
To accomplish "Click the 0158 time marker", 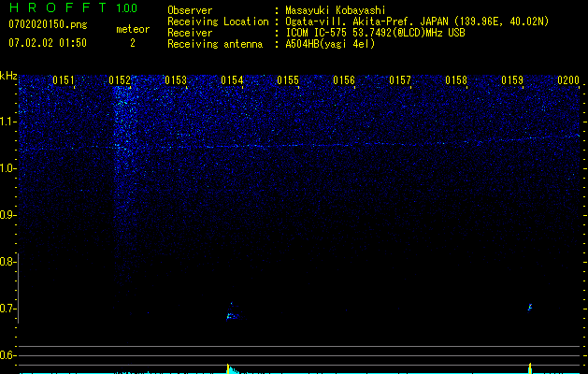I will 456,80.
